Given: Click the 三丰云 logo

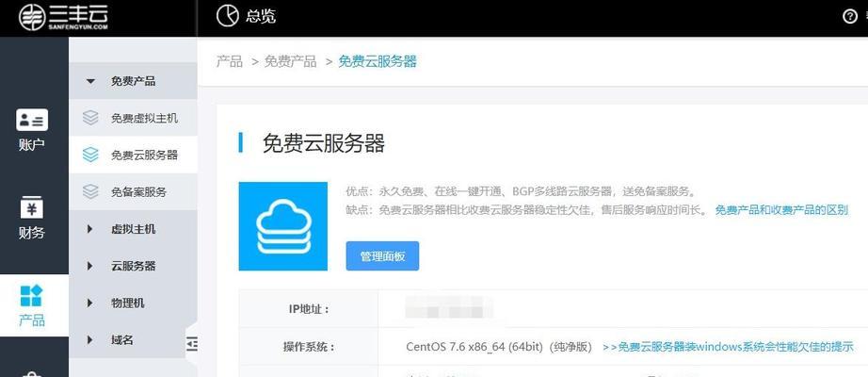Looking at the screenshot, I should coord(63,17).
